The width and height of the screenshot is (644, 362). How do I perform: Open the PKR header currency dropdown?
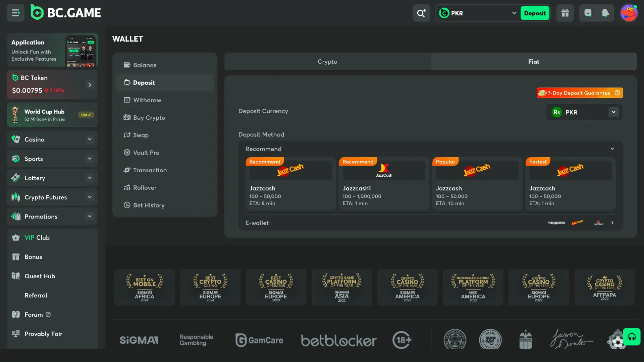click(478, 13)
